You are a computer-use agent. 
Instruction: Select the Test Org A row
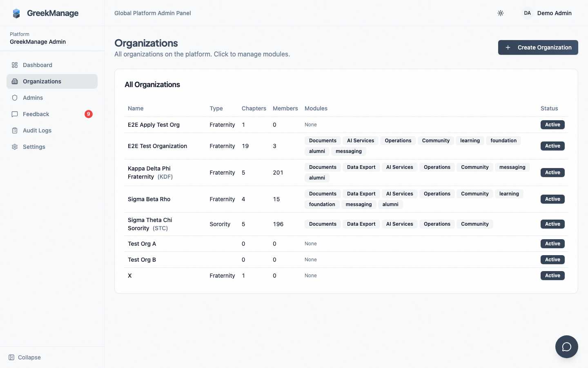click(x=346, y=244)
